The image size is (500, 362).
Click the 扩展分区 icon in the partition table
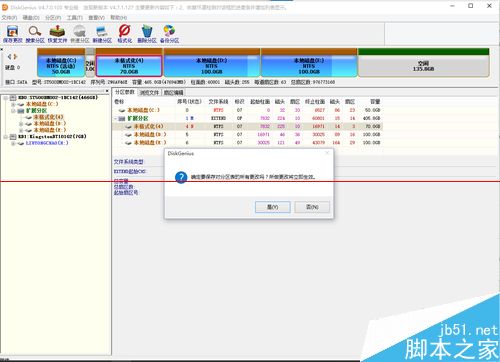[x=121, y=118]
